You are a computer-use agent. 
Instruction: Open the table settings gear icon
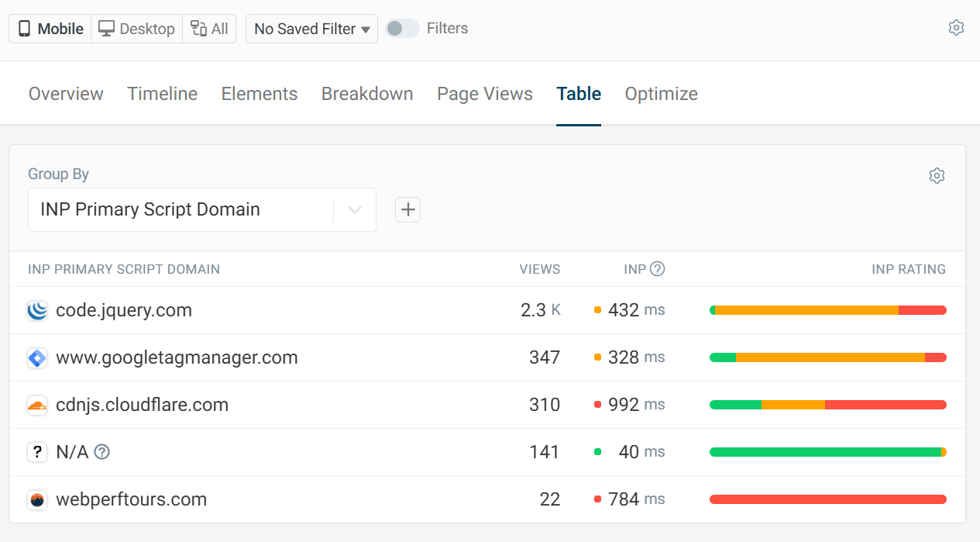pos(937,175)
